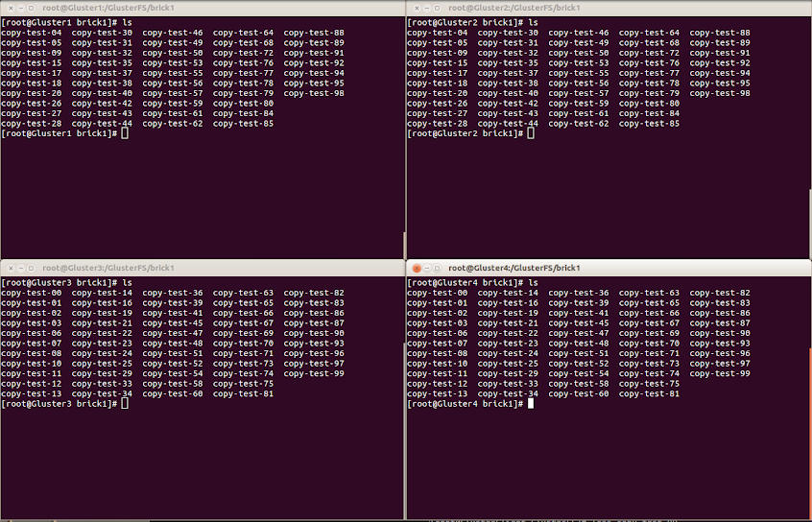812x522 pixels.
Task: Maximize the Gluster3 terminal window
Action: click(x=31, y=269)
